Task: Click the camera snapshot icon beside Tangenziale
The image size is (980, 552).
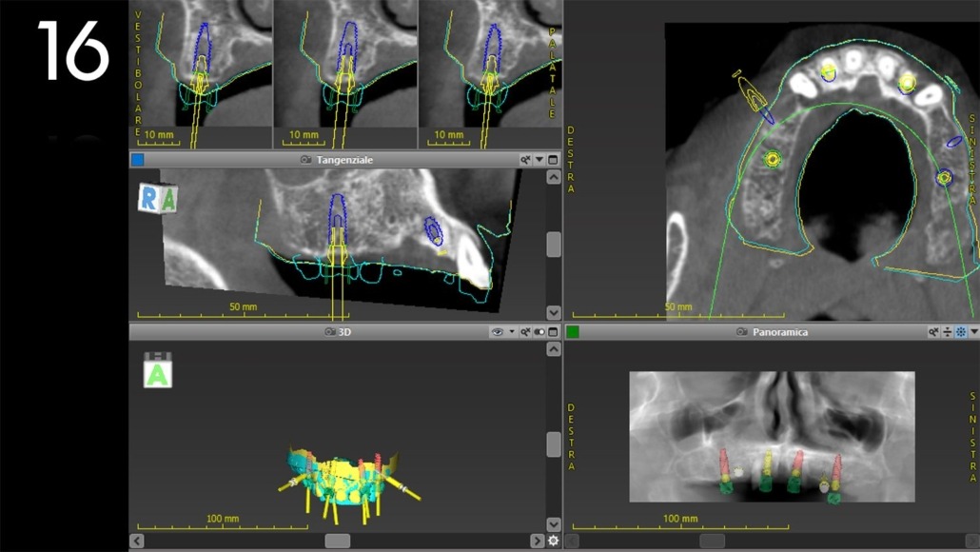Action: click(306, 160)
